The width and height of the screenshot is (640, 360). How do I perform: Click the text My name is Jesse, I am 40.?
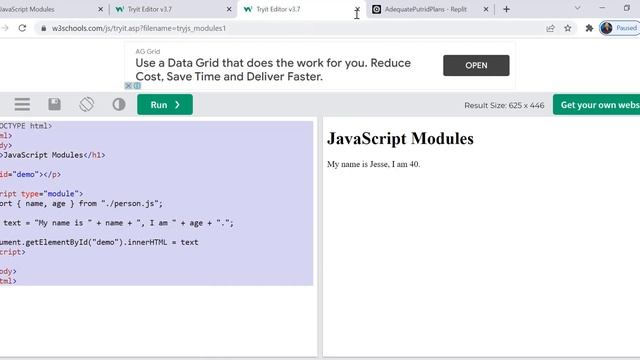tap(373, 164)
